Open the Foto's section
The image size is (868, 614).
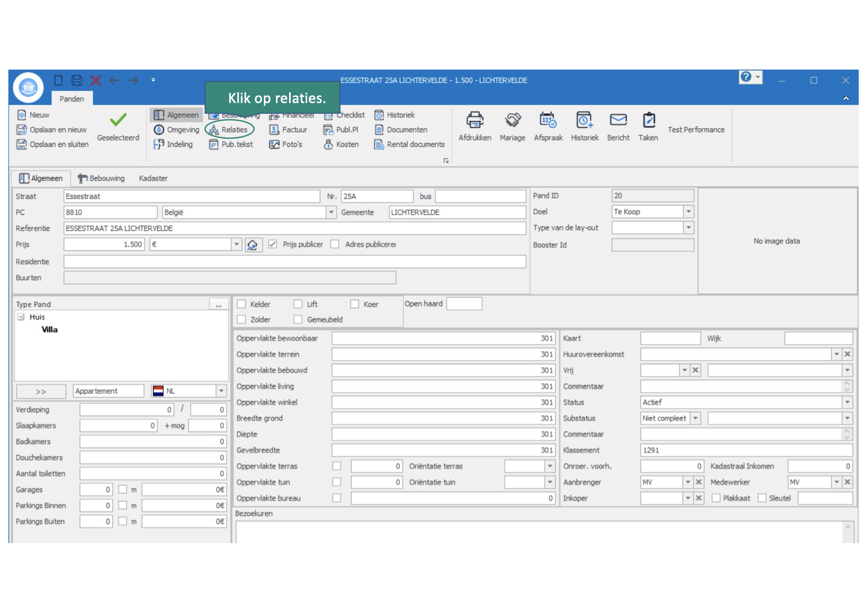(x=286, y=144)
